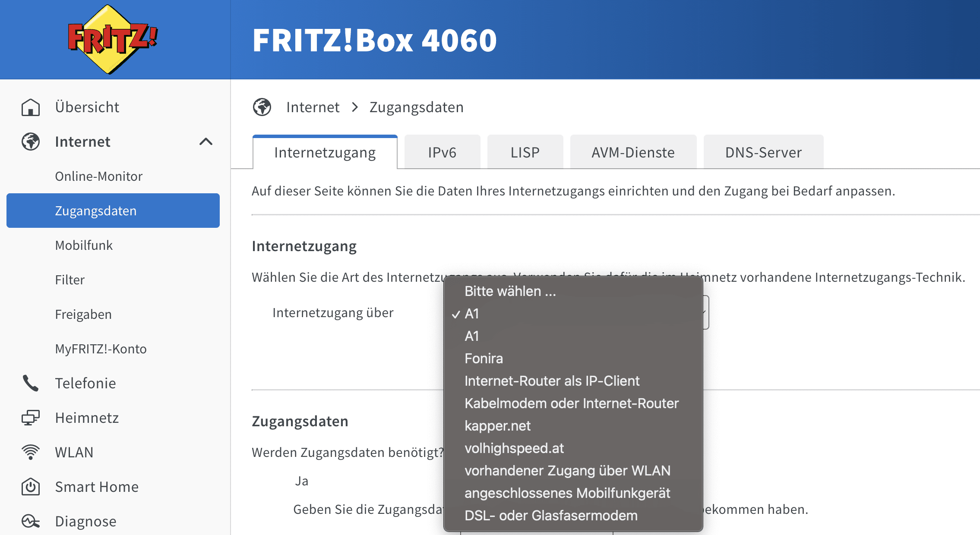Click the Übersicht home icon

pyautogui.click(x=31, y=107)
